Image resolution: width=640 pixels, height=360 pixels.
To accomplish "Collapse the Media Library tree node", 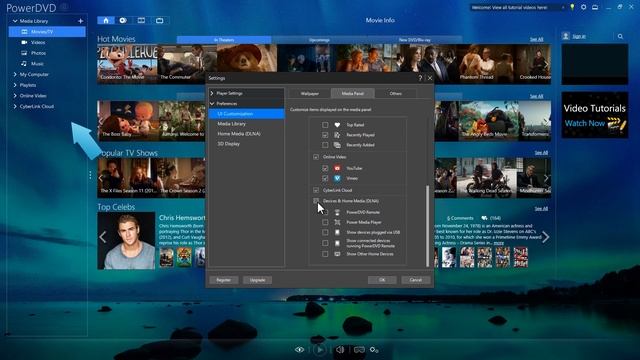I will [x=15, y=21].
